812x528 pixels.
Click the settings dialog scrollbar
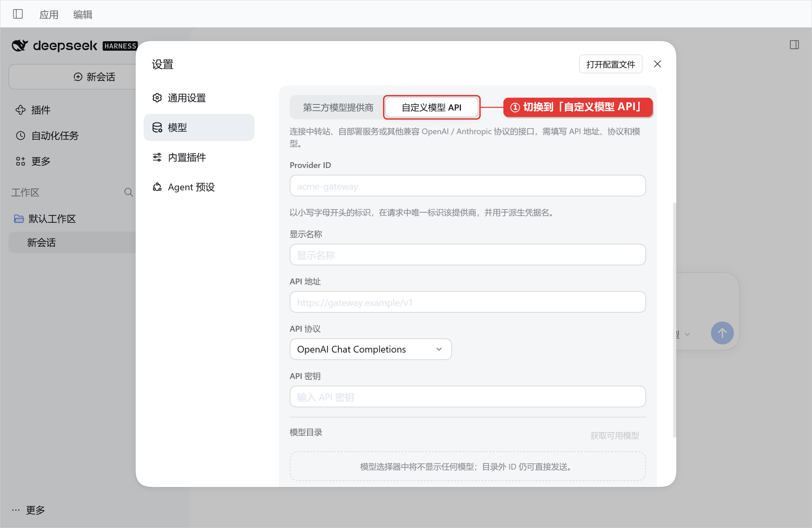674,320
